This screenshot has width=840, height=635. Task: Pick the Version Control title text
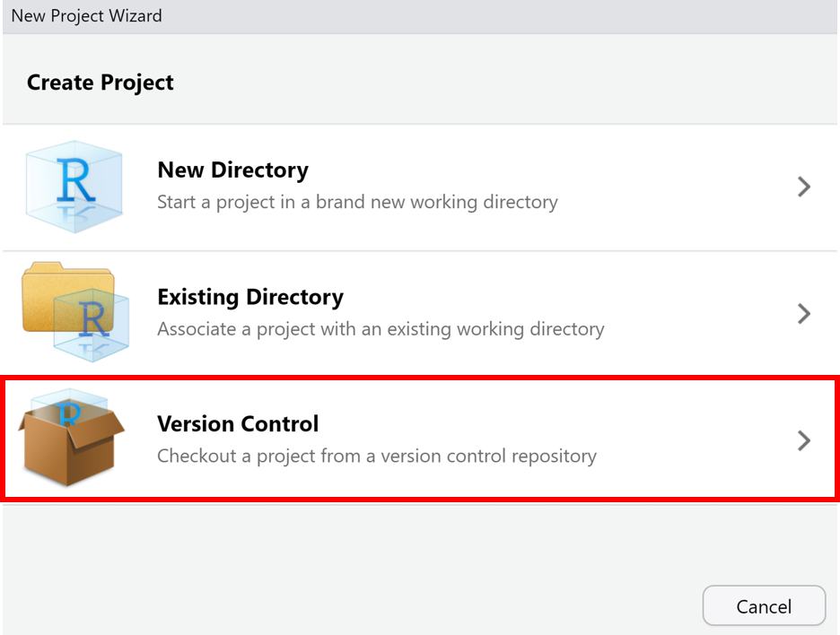click(238, 423)
